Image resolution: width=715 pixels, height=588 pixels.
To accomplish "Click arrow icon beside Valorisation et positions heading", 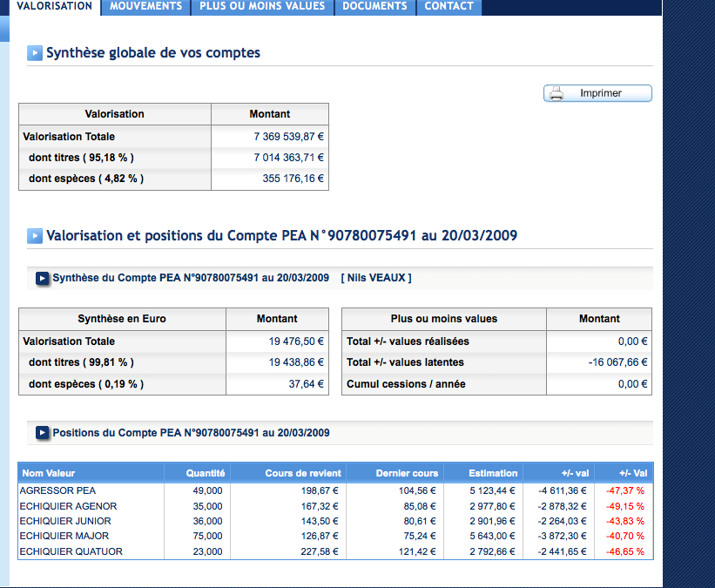I will pos(35,236).
